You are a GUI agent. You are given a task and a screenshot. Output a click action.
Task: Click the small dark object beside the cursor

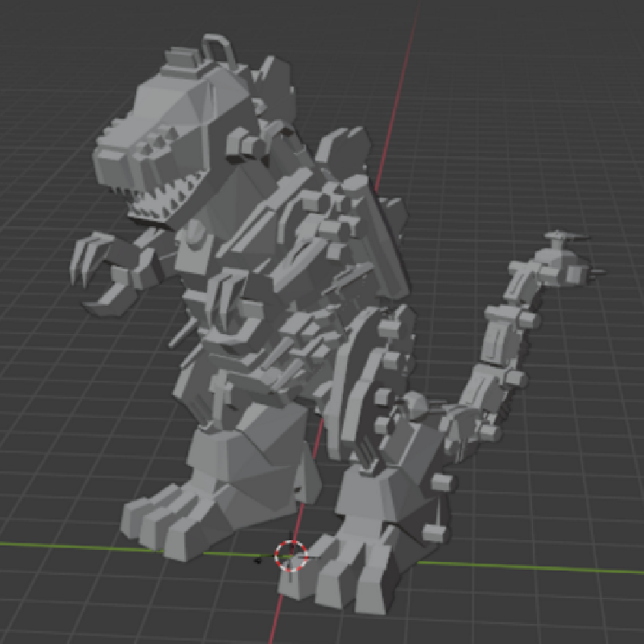[x=260, y=559]
